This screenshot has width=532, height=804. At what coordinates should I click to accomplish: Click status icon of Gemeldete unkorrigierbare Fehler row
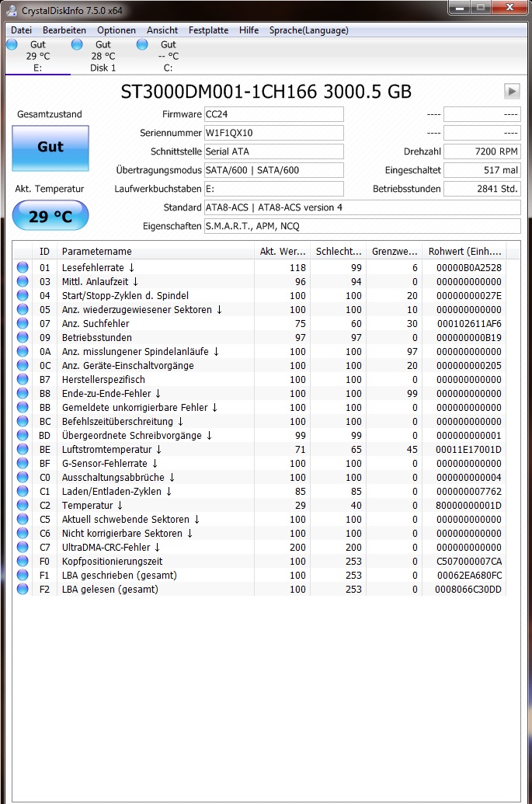point(23,407)
